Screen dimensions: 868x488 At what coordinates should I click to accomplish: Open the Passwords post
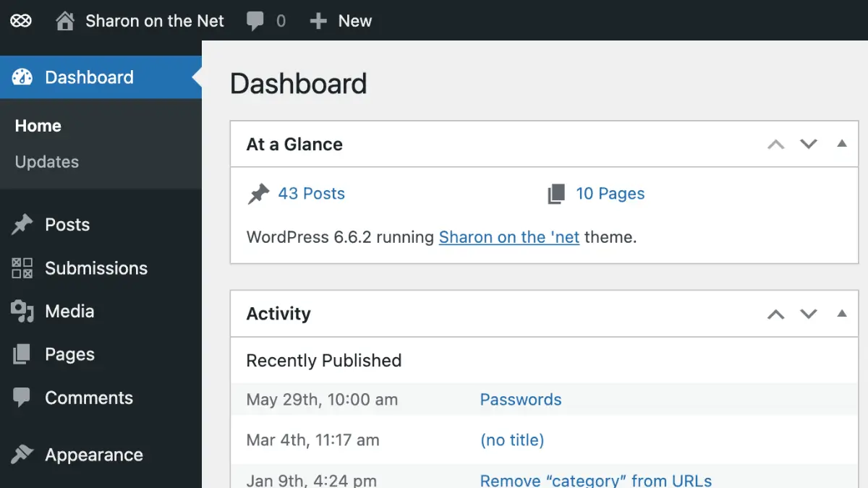click(520, 399)
